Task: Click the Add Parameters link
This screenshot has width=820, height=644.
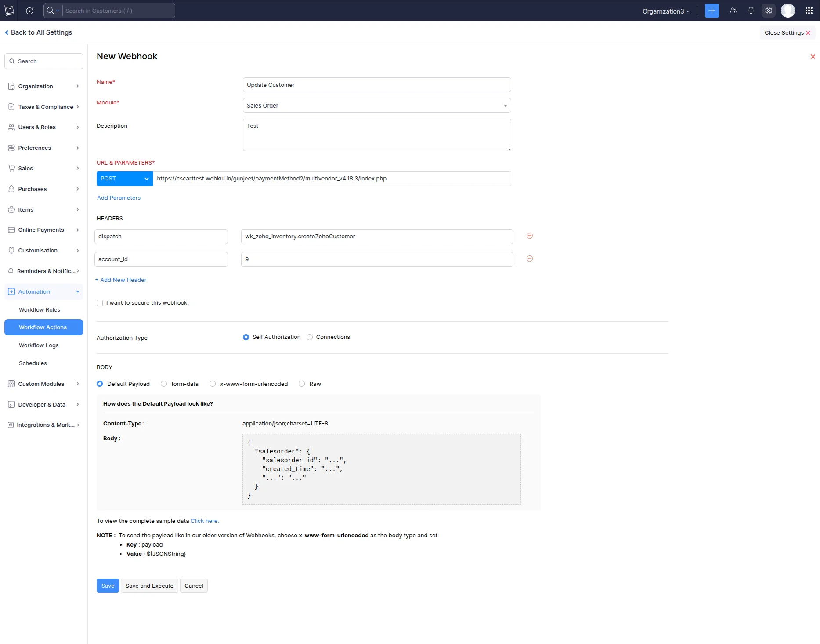Action: 119,198
